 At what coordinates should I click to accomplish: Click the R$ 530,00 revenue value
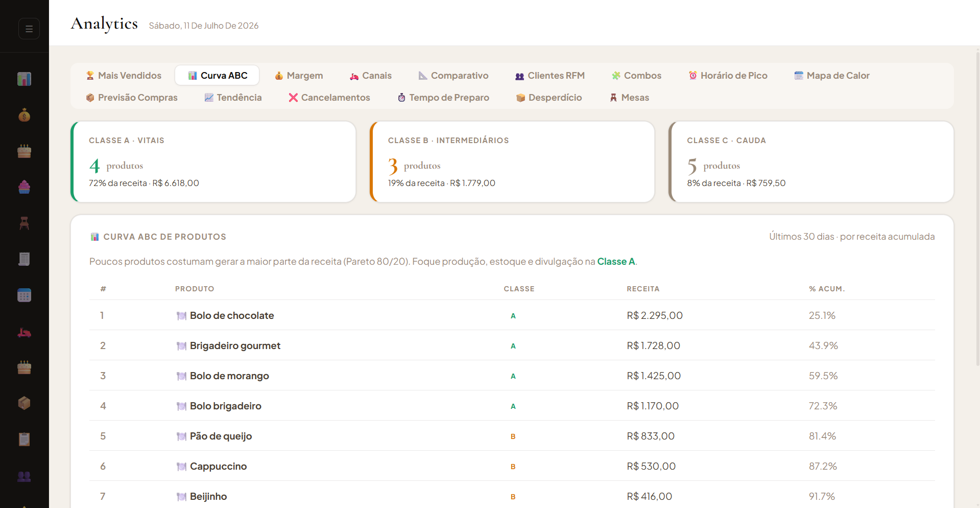(651, 467)
